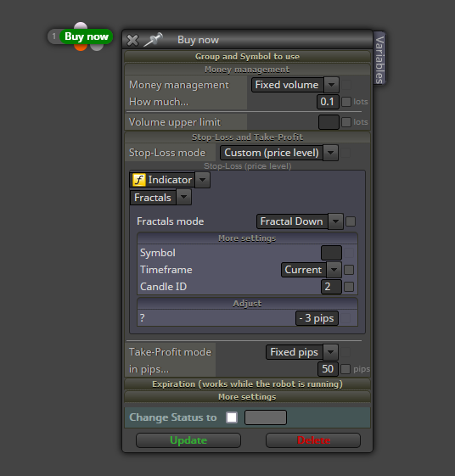This screenshot has width=455, height=476.
Task: Collapse the Adjust subsection header
Action: click(x=247, y=304)
